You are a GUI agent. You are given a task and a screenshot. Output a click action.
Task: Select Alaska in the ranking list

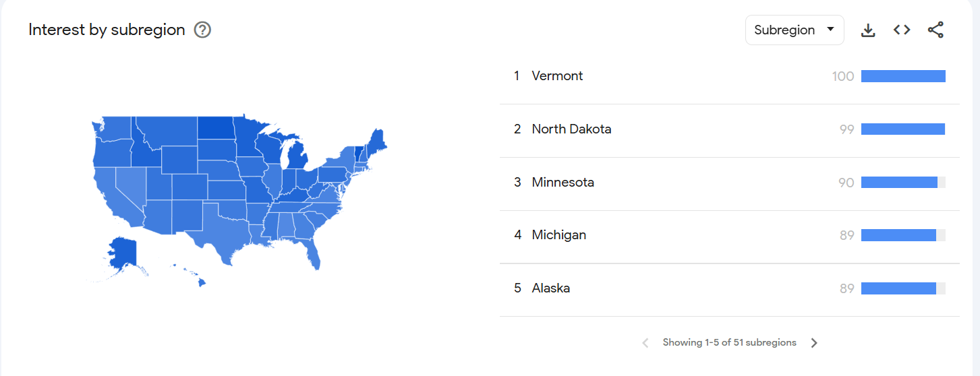pos(550,288)
